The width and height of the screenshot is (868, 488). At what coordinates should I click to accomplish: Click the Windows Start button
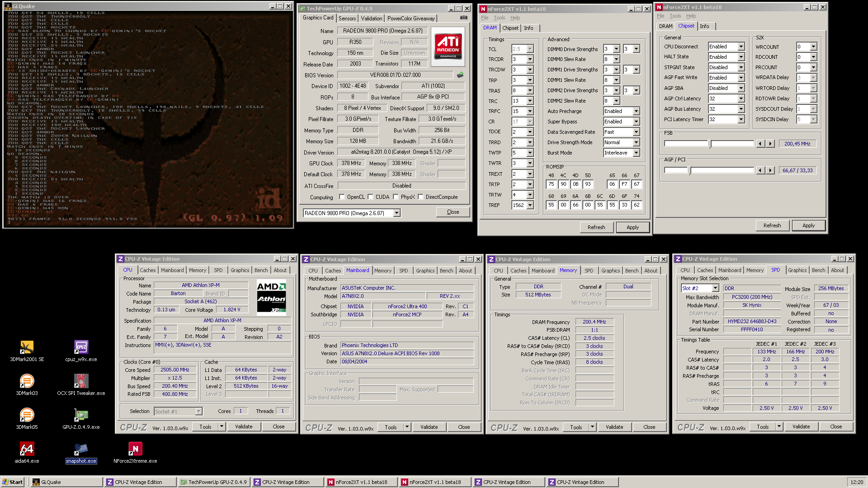click(13, 482)
